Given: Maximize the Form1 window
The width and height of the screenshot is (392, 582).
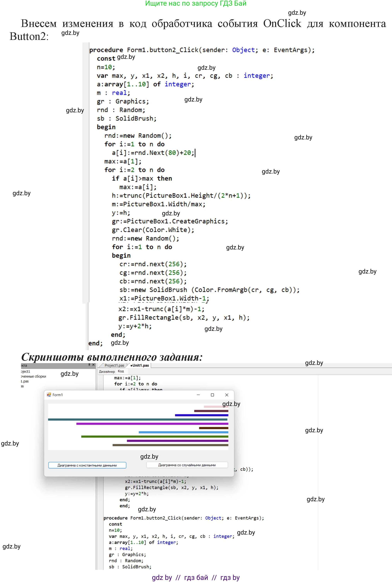Looking at the screenshot, I should click(212, 395).
